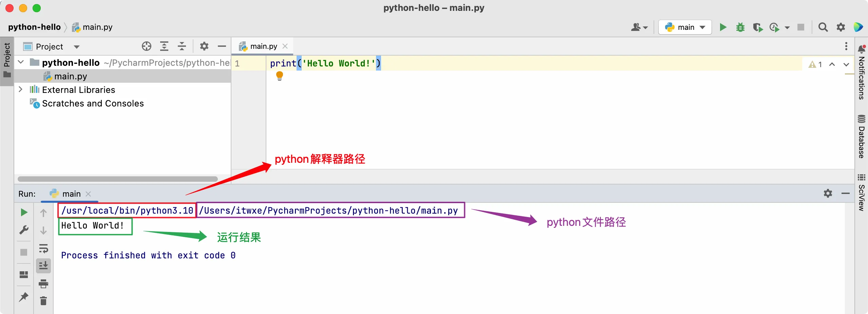Toggle soft-wrap in Run console

coord(43,249)
